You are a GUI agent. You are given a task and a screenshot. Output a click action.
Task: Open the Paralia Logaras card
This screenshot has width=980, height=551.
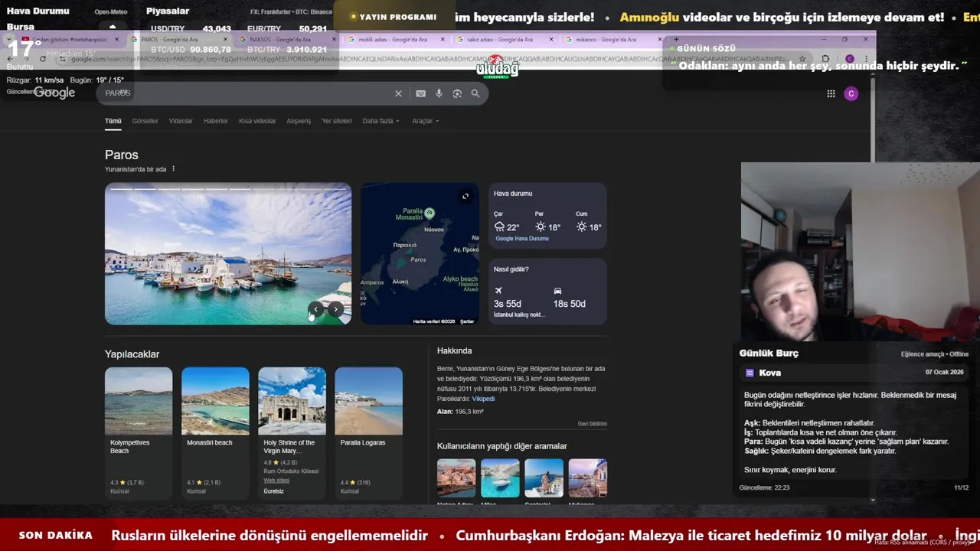pos(368,432)
